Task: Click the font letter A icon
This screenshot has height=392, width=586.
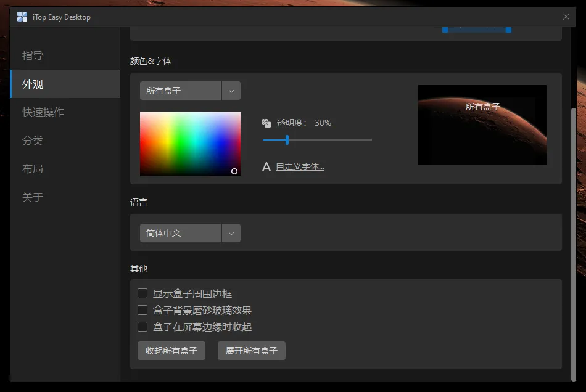Action: (x=266, y=166)
